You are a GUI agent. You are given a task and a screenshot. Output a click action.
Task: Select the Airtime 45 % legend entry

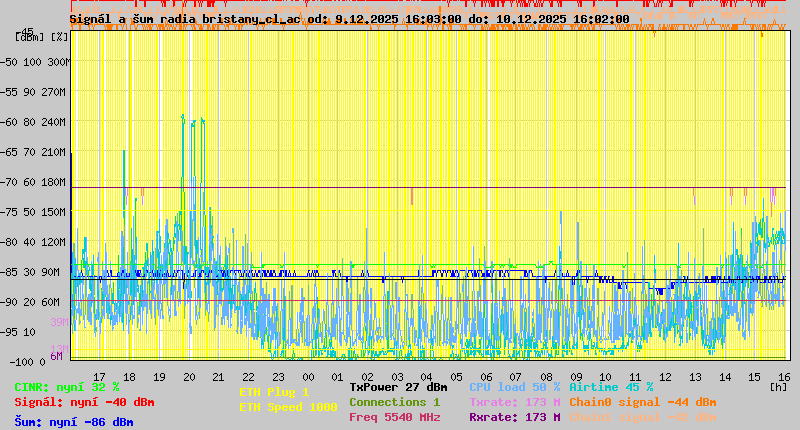611,386
